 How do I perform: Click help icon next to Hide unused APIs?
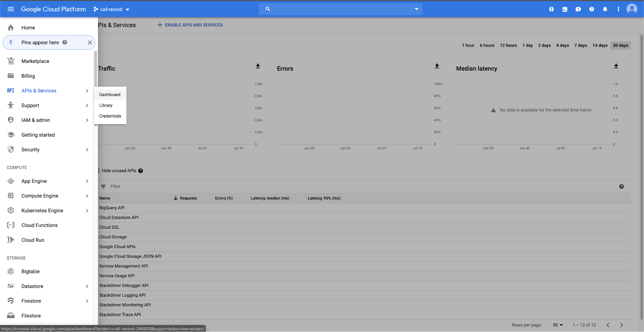[140, 171]
